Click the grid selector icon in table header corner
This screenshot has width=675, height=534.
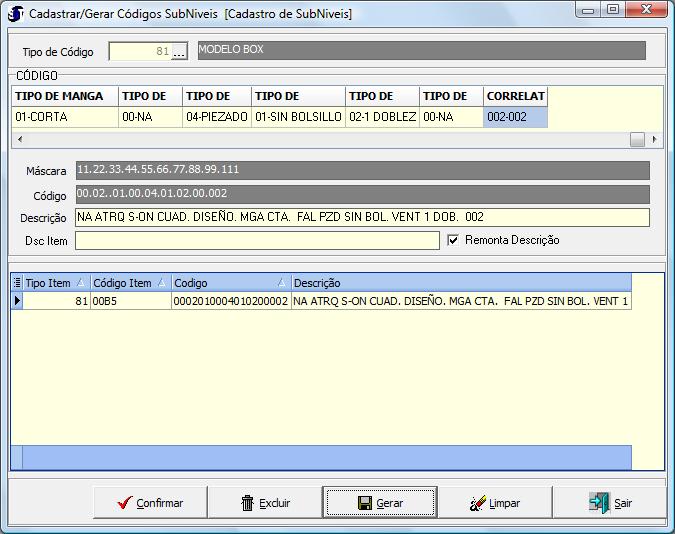pyautogui.click(x=16, y=283)
